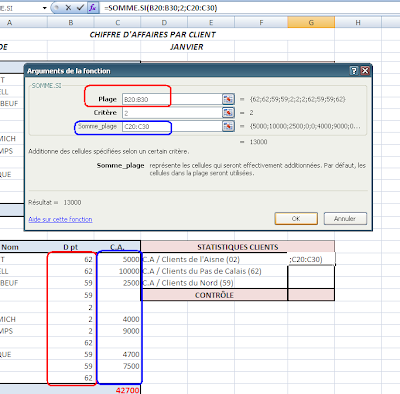This screenshot has width=400, height=394.
Task: Click the Annuler button
Action: [x=345, y=219]
